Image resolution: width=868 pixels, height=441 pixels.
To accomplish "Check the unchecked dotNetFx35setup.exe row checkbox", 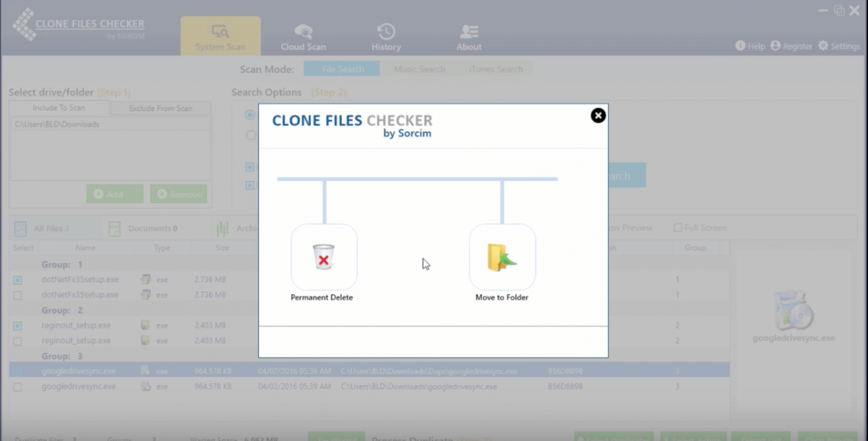I will [x=17, y=295].
